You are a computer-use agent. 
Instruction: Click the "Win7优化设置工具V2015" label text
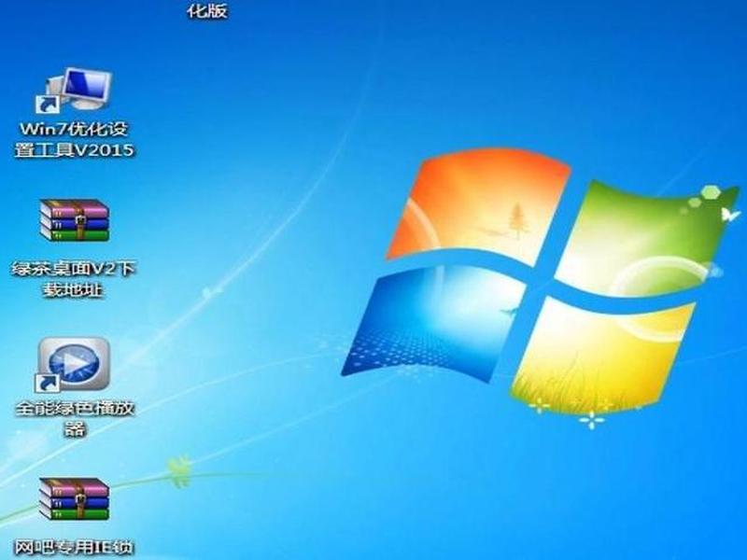tap(75, 139)
